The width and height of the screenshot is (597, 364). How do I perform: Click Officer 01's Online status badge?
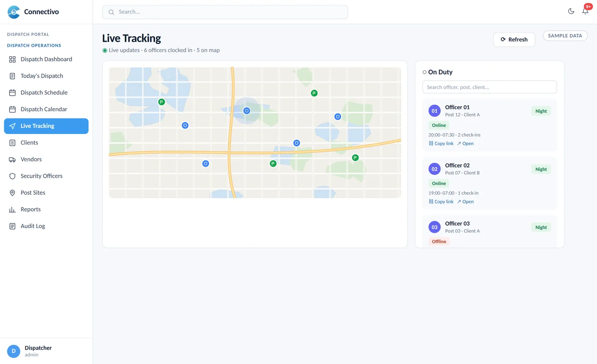click(x=439, y=125)
